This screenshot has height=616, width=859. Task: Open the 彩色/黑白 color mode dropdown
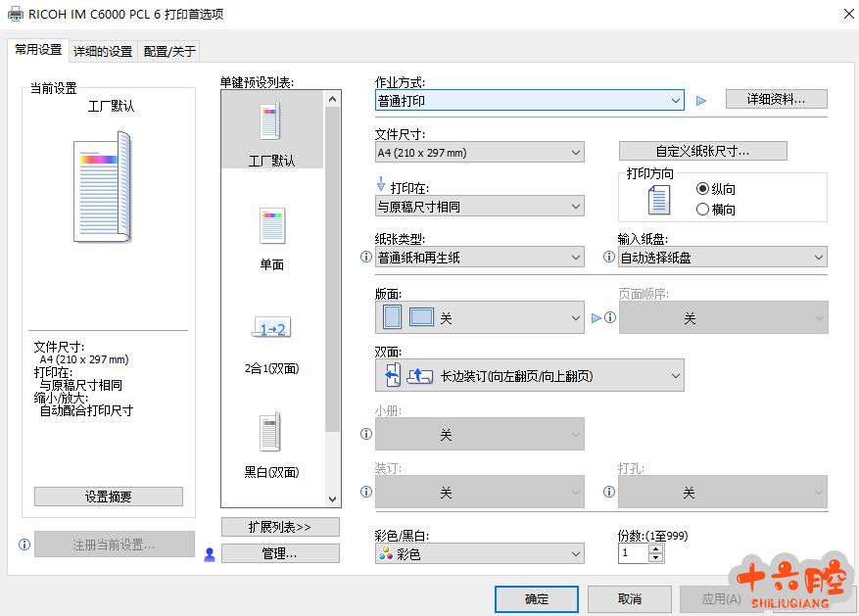coord(479,554)
